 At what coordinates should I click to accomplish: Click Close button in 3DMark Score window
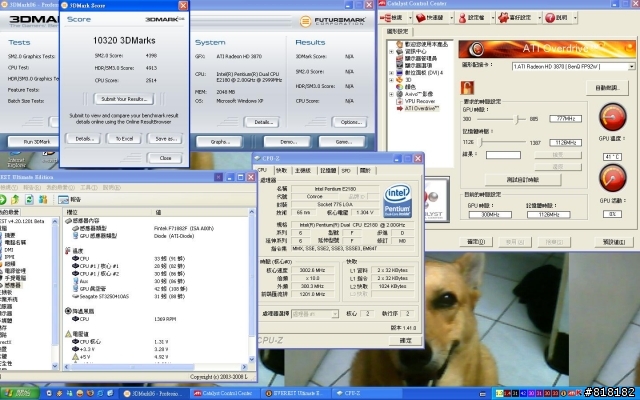[165, 158]
